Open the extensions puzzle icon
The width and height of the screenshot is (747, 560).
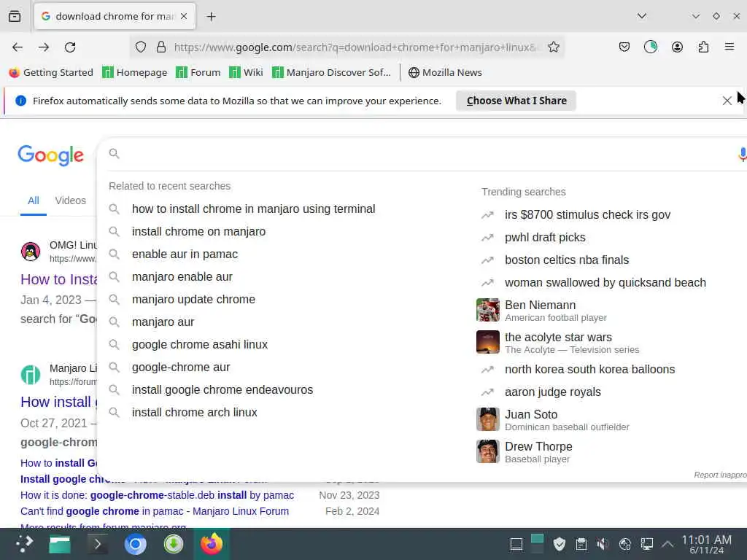click(703, 47)
